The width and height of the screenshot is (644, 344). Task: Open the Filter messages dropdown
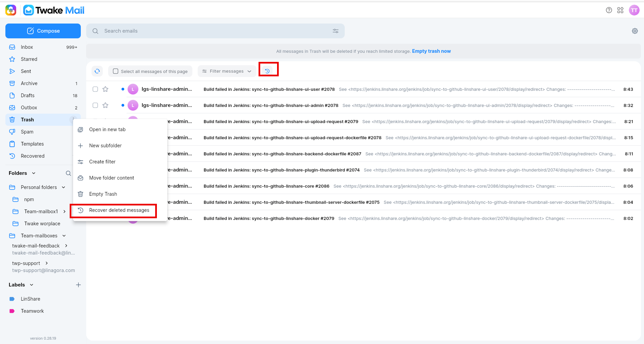click(227, 71)
